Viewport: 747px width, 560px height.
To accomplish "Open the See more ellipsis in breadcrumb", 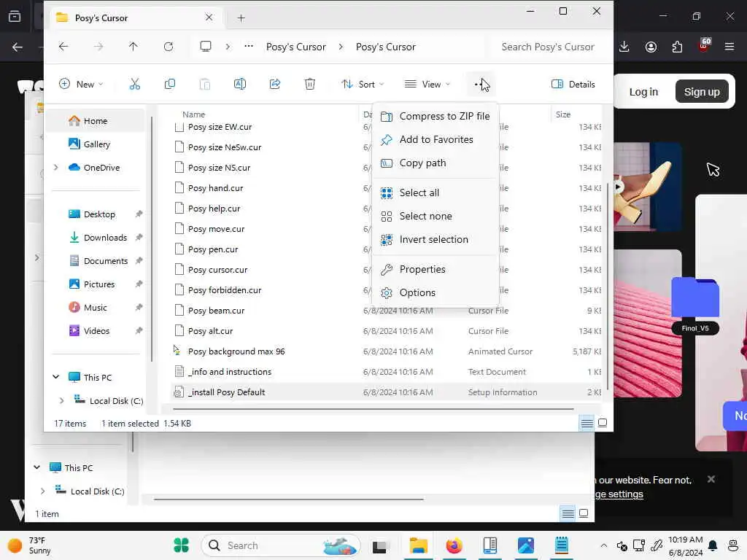I will point(249,47).
